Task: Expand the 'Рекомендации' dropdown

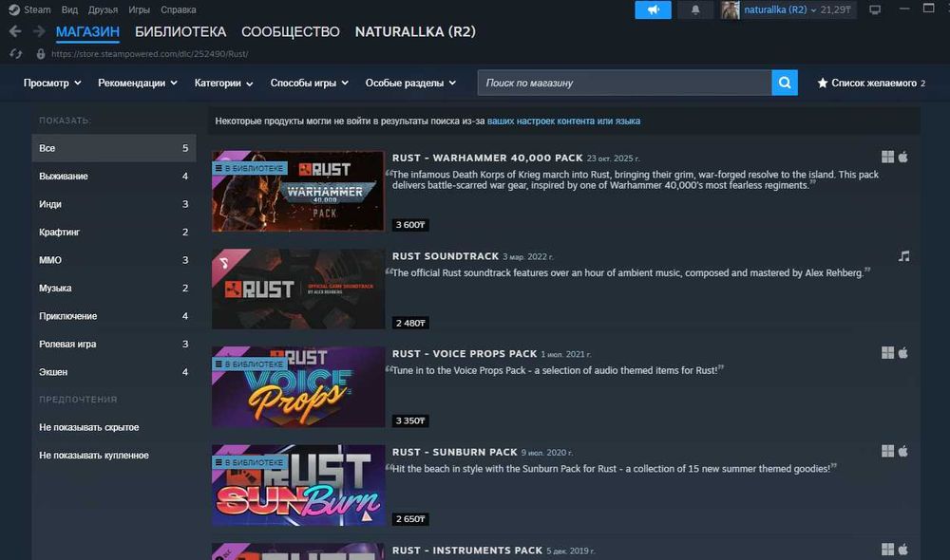Action: (138, 83)
